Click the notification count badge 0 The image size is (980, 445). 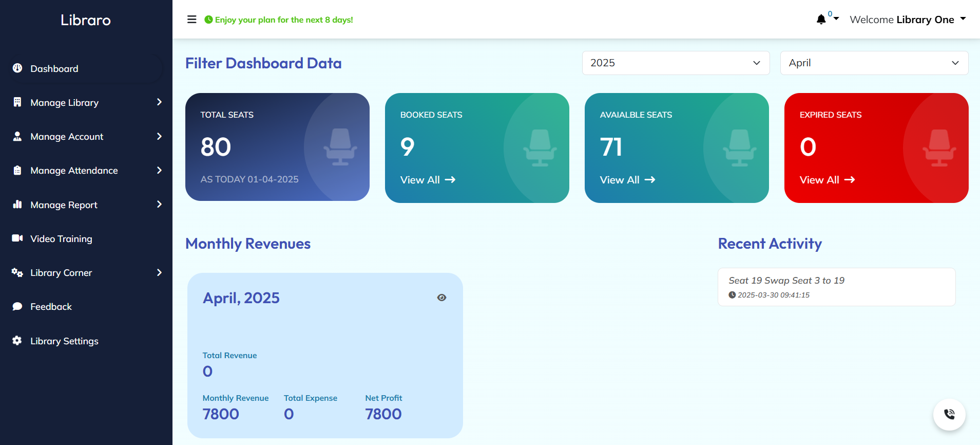point(830,14)
